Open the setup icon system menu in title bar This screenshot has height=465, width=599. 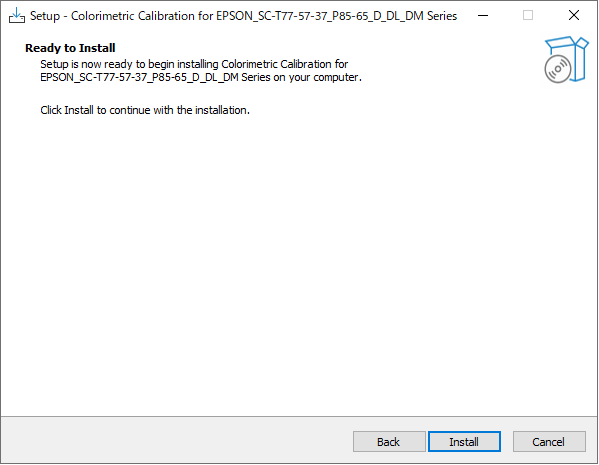click(17, 16)
